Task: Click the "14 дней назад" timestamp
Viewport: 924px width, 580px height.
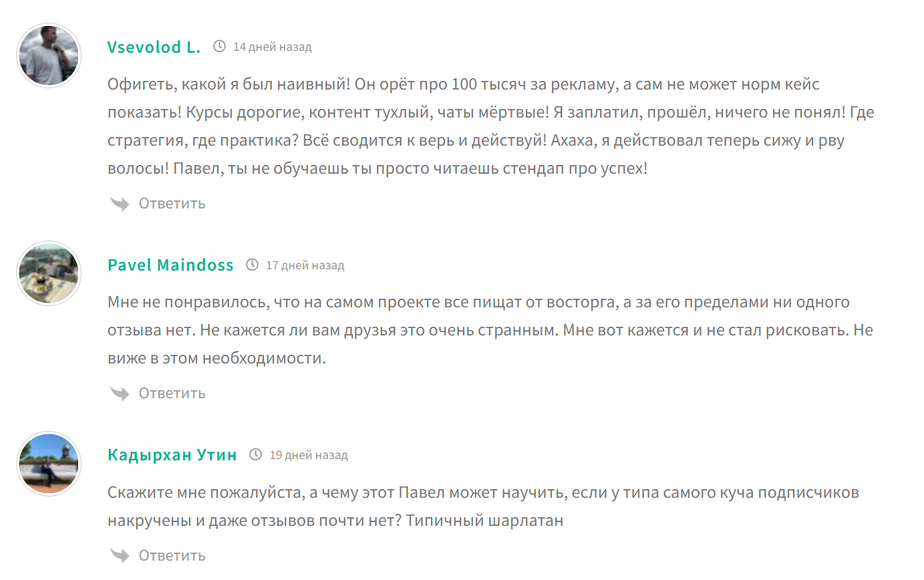Action: [272, 47]
